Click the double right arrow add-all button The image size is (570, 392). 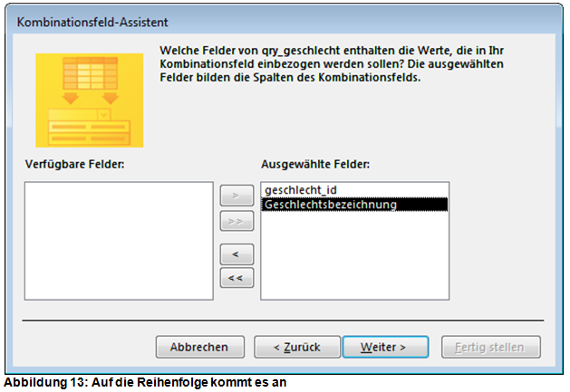(x=237, y=221)
